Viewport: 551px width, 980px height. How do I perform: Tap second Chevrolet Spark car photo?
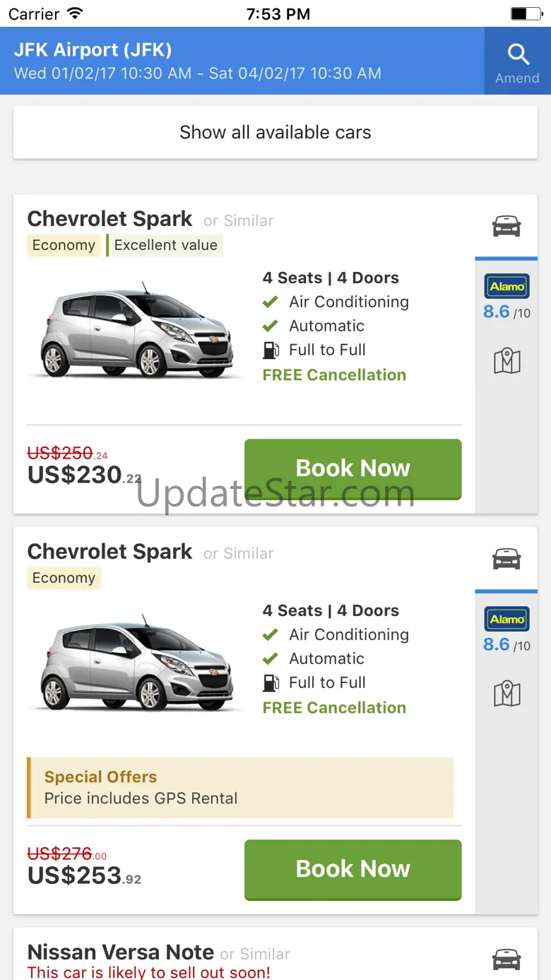point(136,663)
